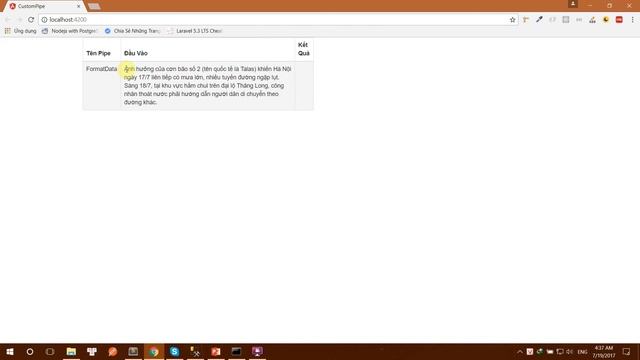The height and width of the screenshot is (360, 640).
Task: Go forward to the next page
Action: click(19, 20)
